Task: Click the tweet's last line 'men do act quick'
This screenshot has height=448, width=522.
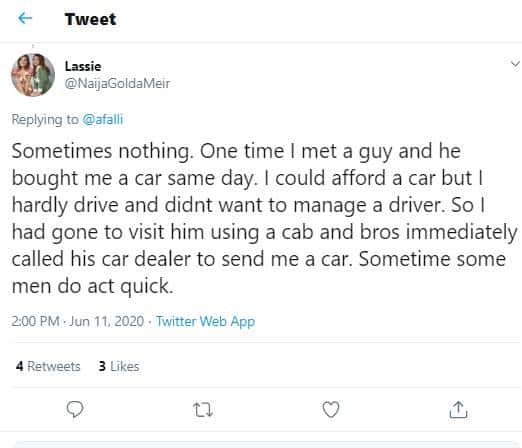Action: click(92, 286)
